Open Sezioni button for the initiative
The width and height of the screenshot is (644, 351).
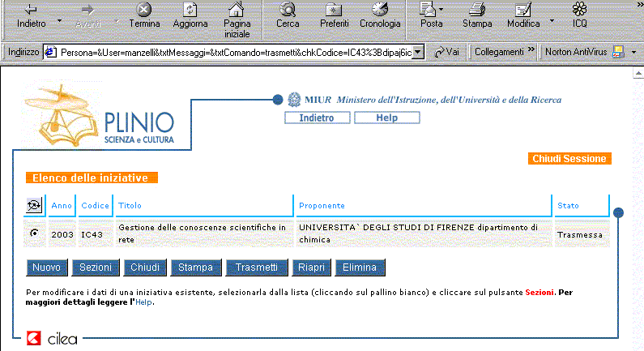(96, 268)
